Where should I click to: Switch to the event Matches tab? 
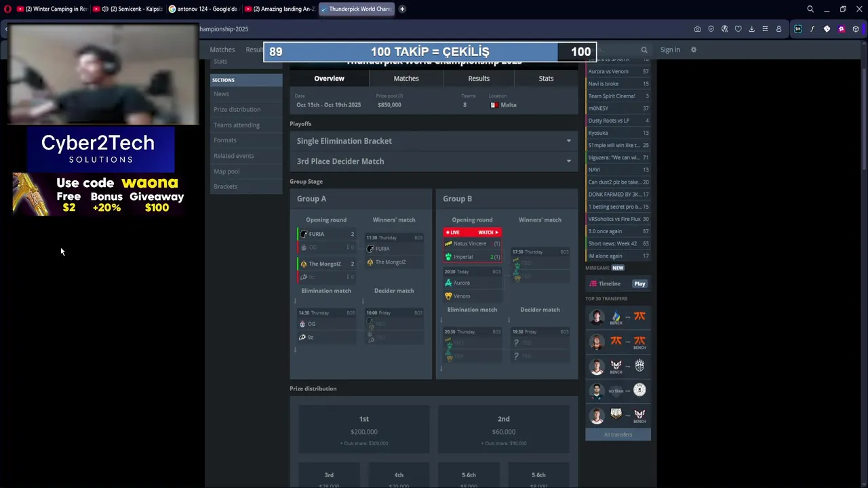[406, 79]
